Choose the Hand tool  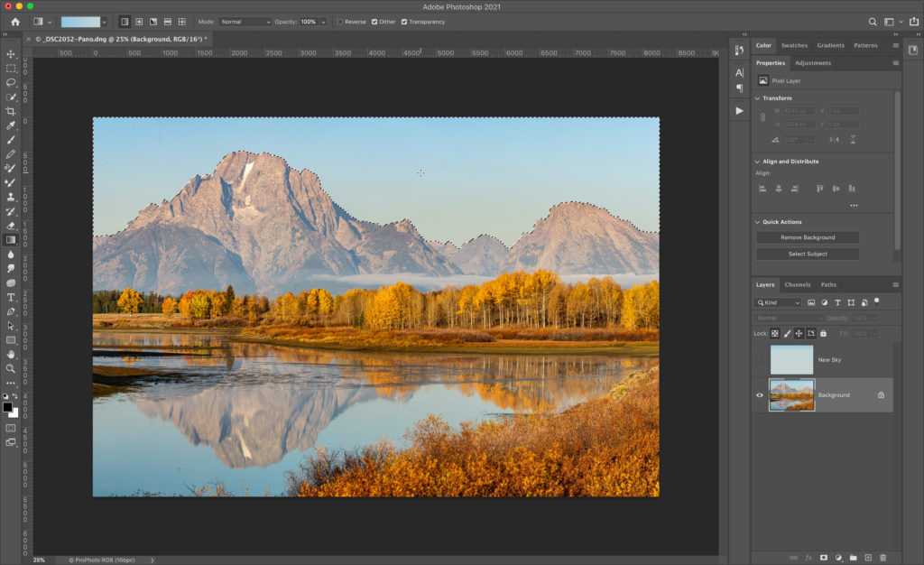pos(11,354)
